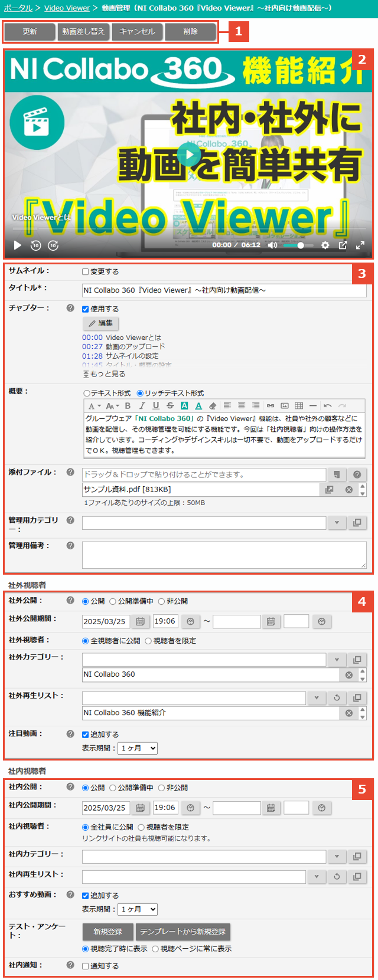
Task: Change おすすめ動画 display period dropdown
Action: coord(138,909)
